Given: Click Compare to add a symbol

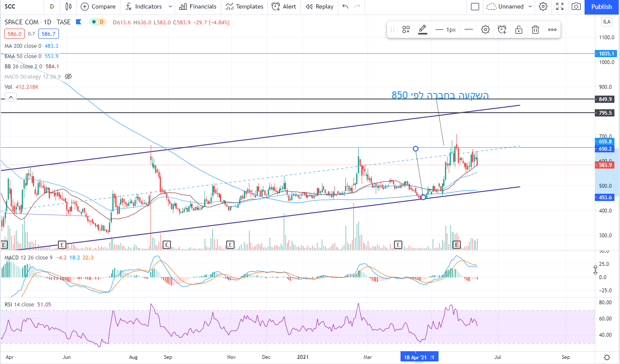Looking at the screenshot, I should (x=98, y=6).
